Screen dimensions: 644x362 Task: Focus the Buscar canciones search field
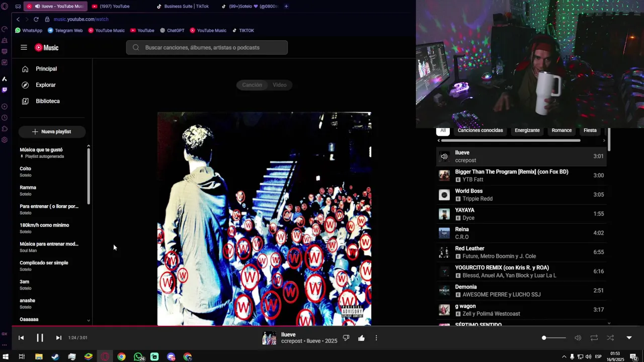pyautogui.click(x=207, y=48)
